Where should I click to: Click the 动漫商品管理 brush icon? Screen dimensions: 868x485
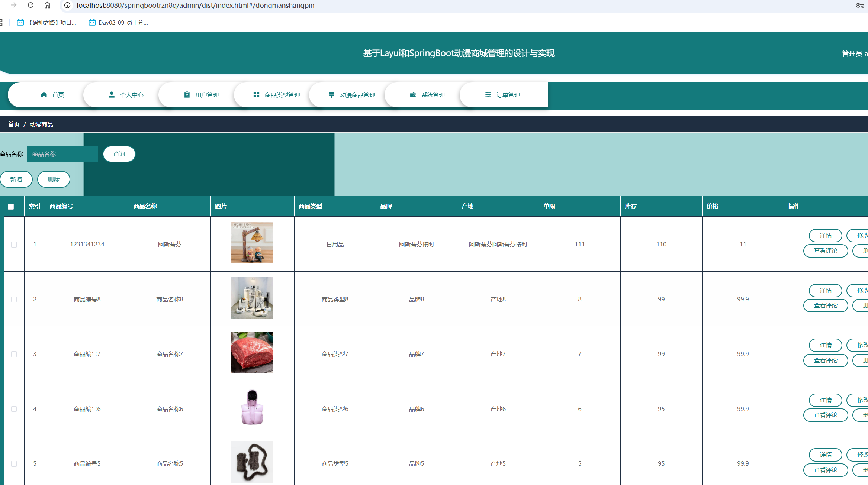332,95
